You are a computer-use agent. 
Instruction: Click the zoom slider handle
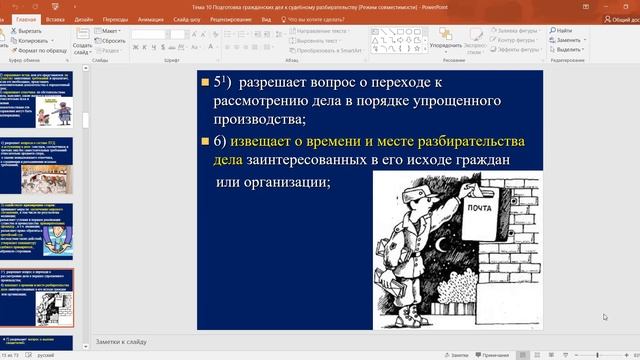coord(597,355)
